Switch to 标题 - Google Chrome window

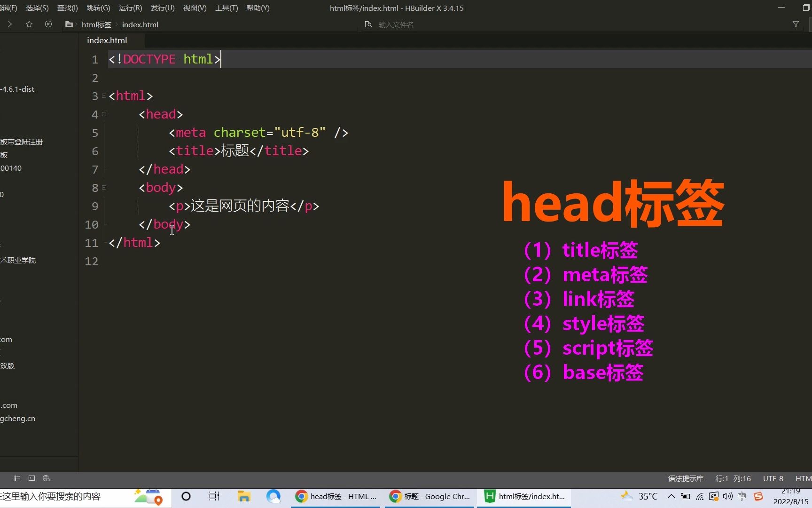429,497
